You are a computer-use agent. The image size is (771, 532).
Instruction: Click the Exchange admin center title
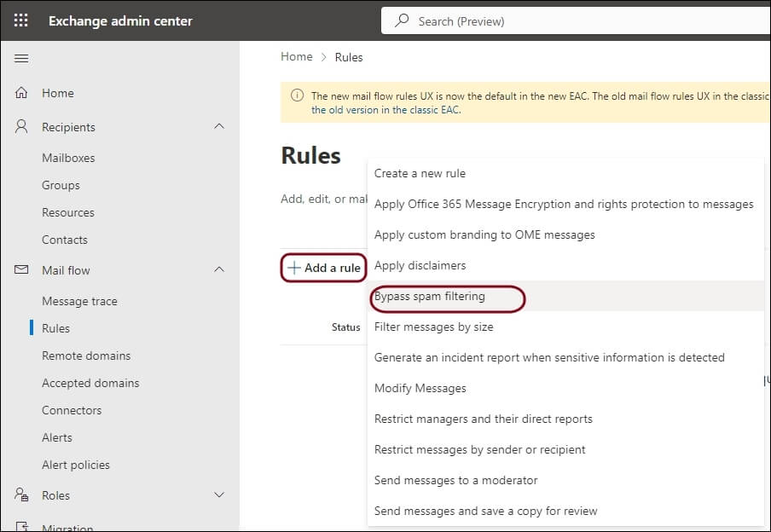120,21
